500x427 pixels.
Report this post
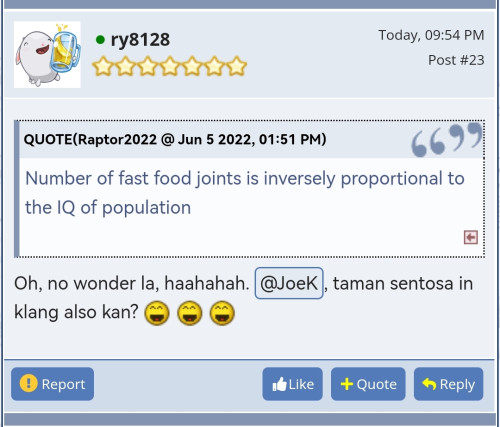click(x=52, y=384)
